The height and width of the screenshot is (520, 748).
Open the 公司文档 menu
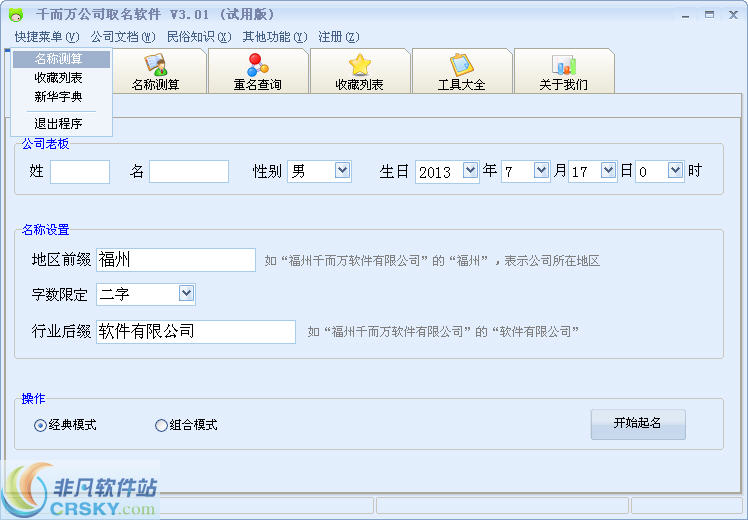click(x=123, y=37)
